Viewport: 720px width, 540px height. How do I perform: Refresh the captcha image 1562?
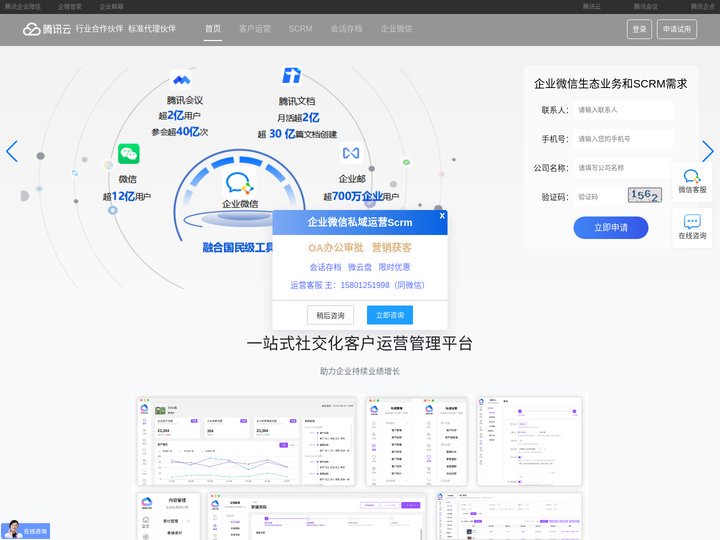[x=645, y=195]
